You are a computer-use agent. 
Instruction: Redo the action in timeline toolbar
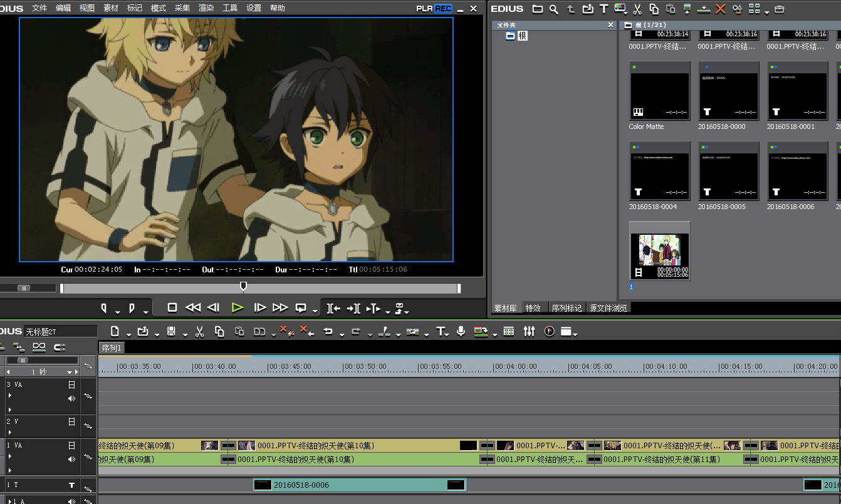coord(356,331)
